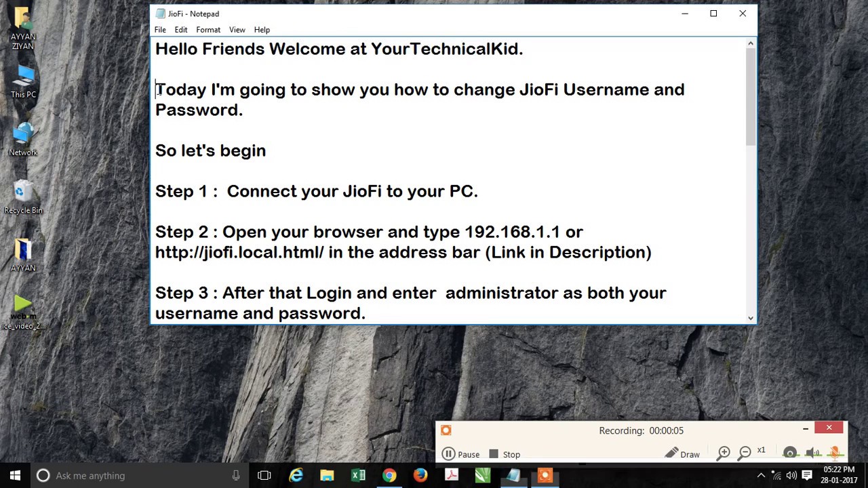Open the Format menu in Notepad
Viewport: 868px width, 488px height.
pyautogui.click(x=208, y=30)
